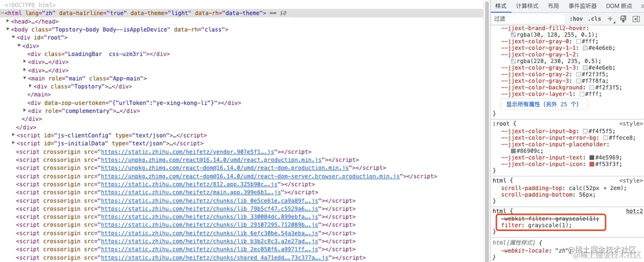Select the data-zop-usertoken div row

point(134,103)
